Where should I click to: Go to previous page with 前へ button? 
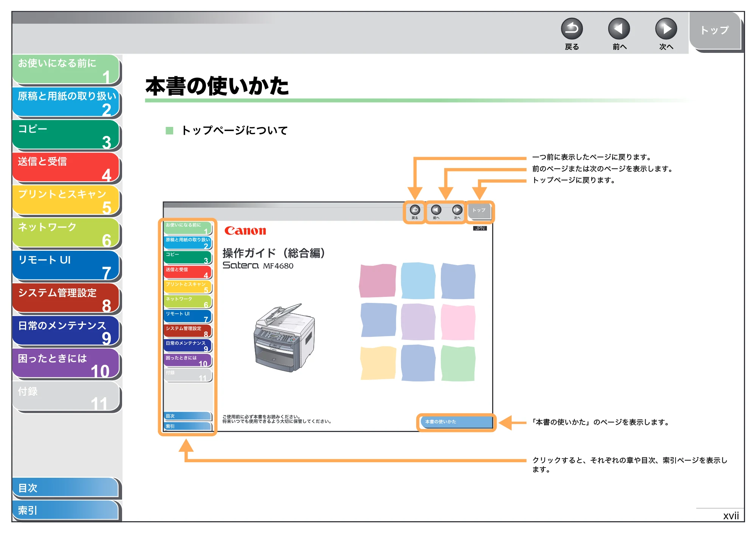pos(619,29)
